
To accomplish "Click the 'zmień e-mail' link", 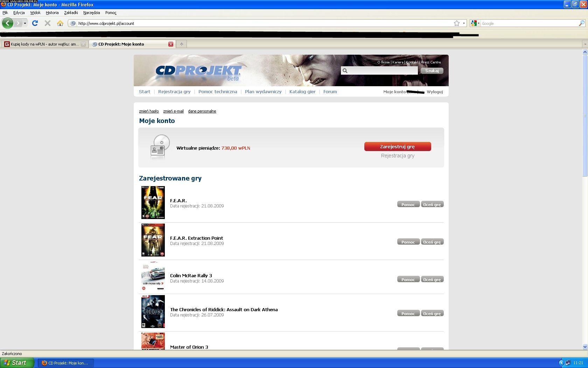I will coord(173,111).
